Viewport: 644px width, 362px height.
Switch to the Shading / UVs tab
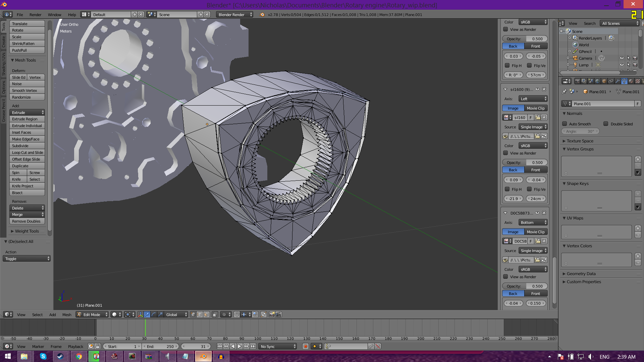click(x=4, y=64)
